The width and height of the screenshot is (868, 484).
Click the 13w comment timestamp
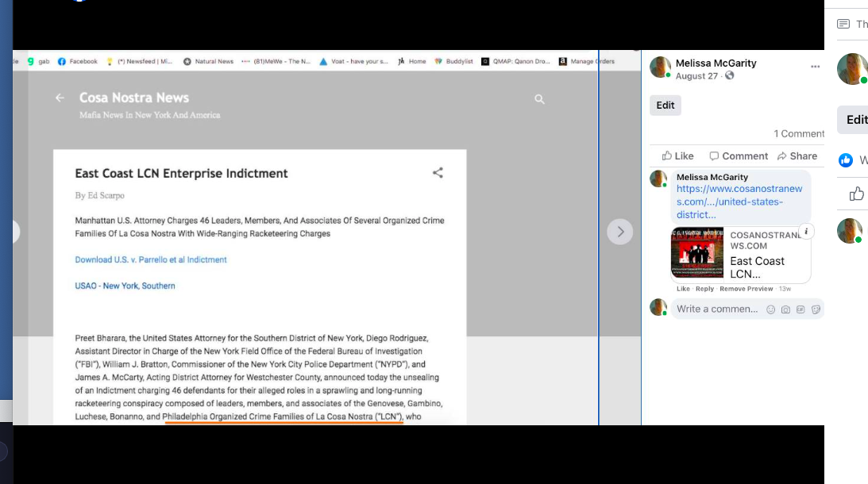(785, 289)
